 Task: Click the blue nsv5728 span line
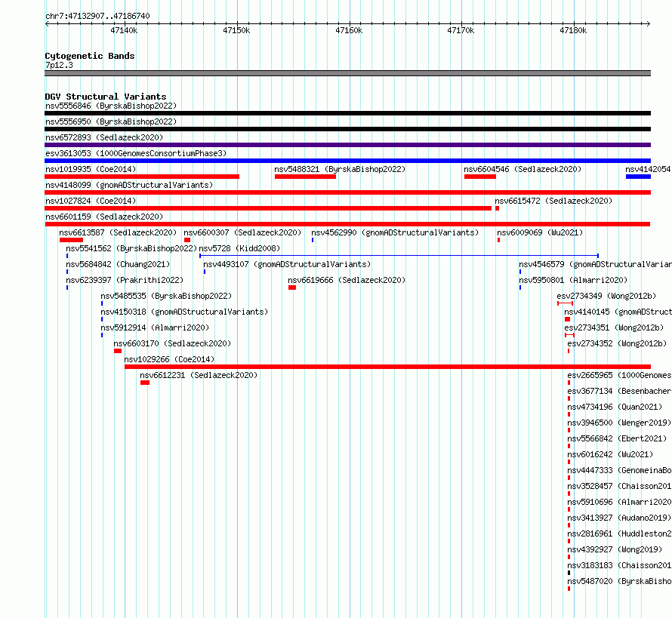click(399, 256)
